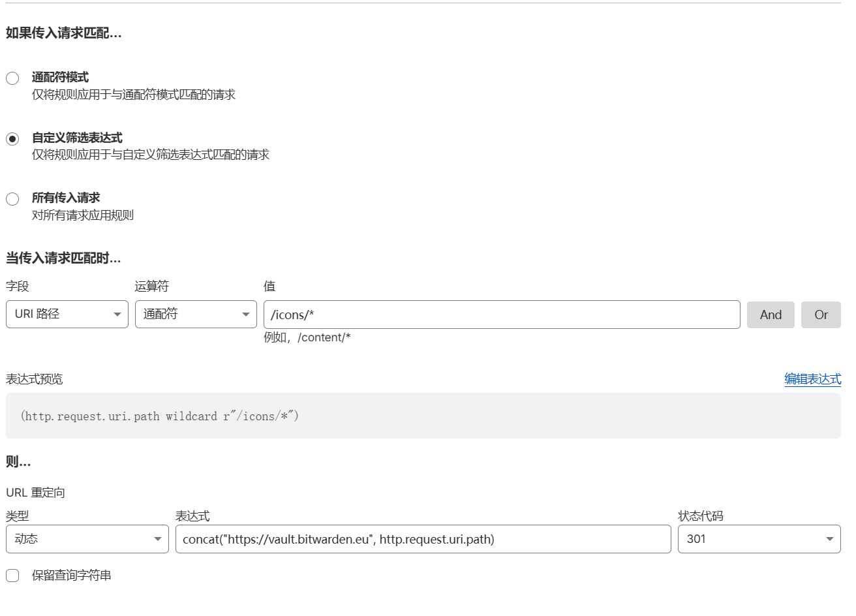
Task: Focus the 值 input containing /icons/*
Action: pos(502,315)
